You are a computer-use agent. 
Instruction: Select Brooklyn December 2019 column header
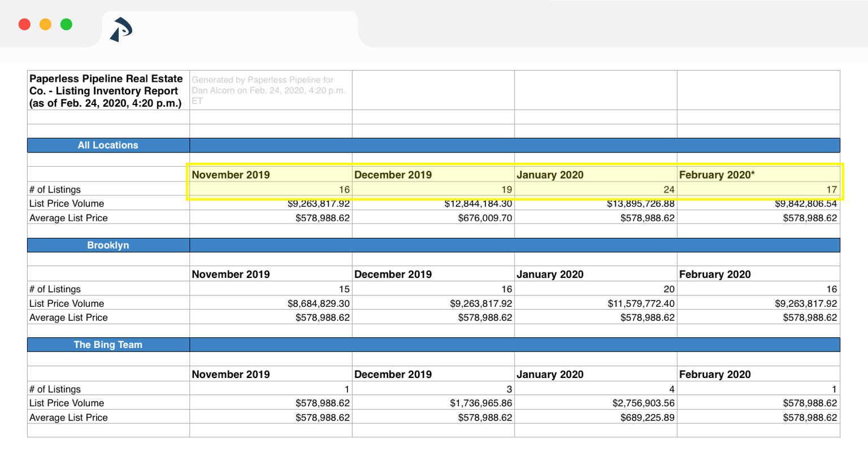393,275
